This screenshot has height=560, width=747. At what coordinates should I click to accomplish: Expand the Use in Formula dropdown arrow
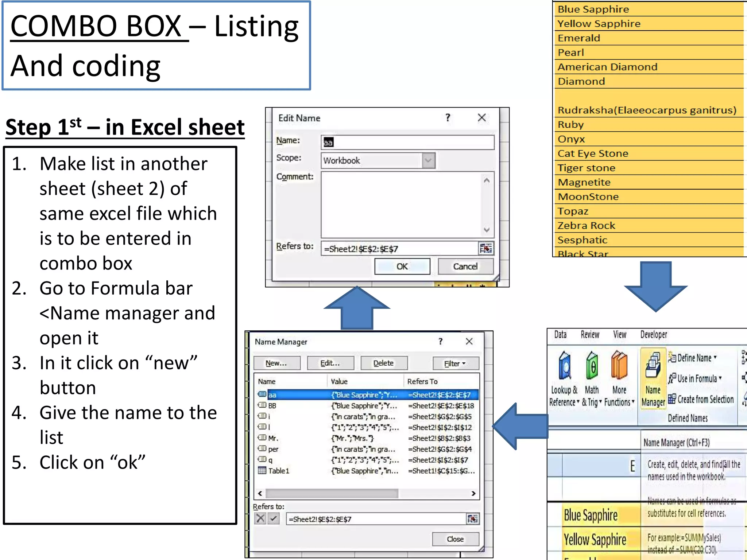pos(720,378)
